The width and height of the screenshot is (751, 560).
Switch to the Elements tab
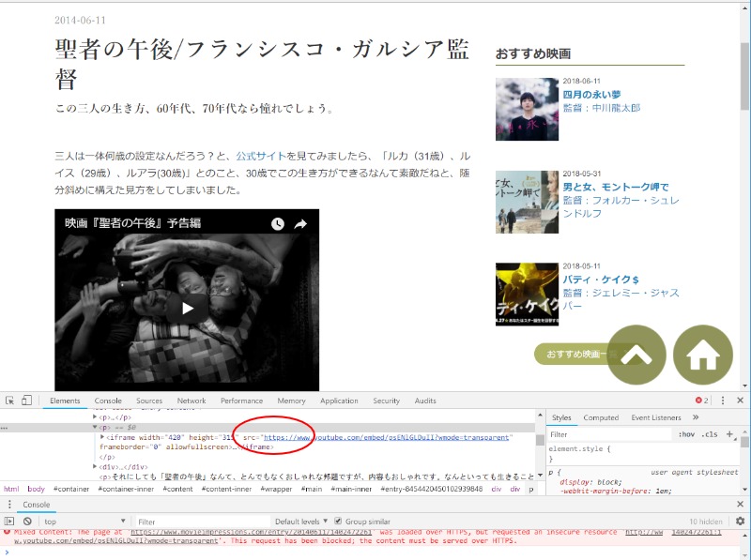(x=65, y=401)
